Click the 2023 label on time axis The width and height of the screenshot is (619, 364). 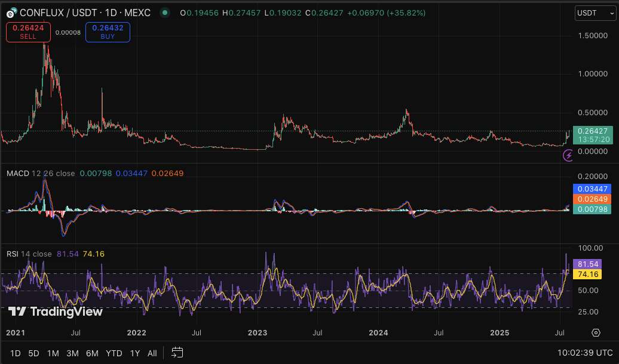(x=258, y=333)
